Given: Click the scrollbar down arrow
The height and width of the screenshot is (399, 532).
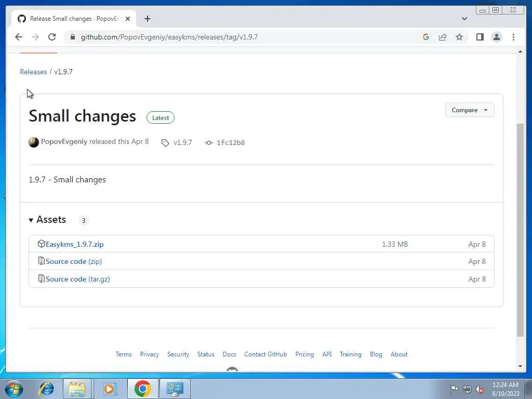Looking at the screenshot, I should (x=520, y=366).
